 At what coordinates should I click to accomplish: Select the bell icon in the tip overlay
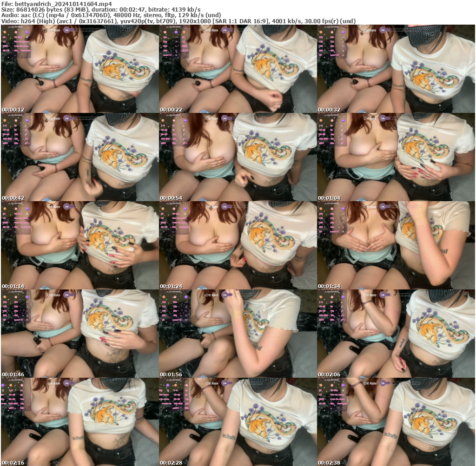(16, 32)
